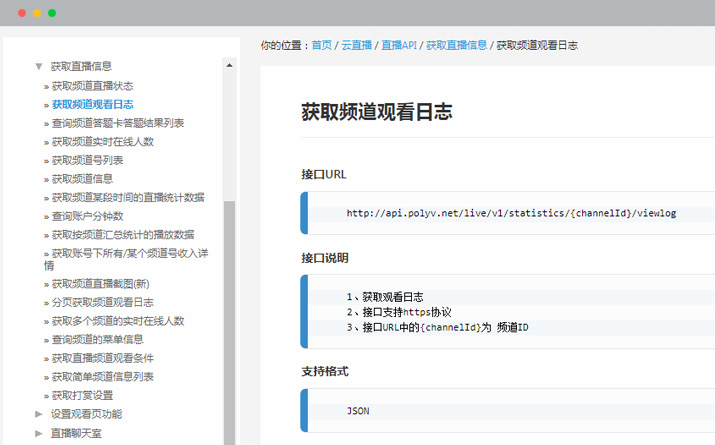This screenshot has height=445, width=715.
Task: Select 获取频道观看日志 sidebar item
Action: click(x=92, y=104)
